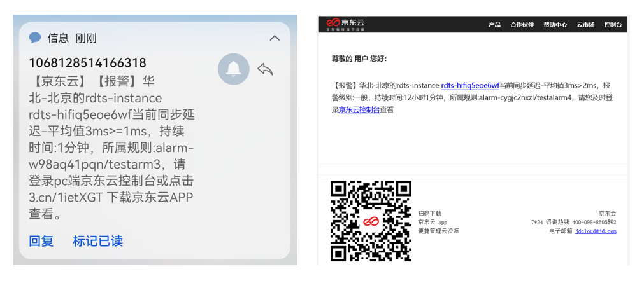Click the 信息 app name label
This screenshot has width=644, height=283.
(x=58, y=39)
